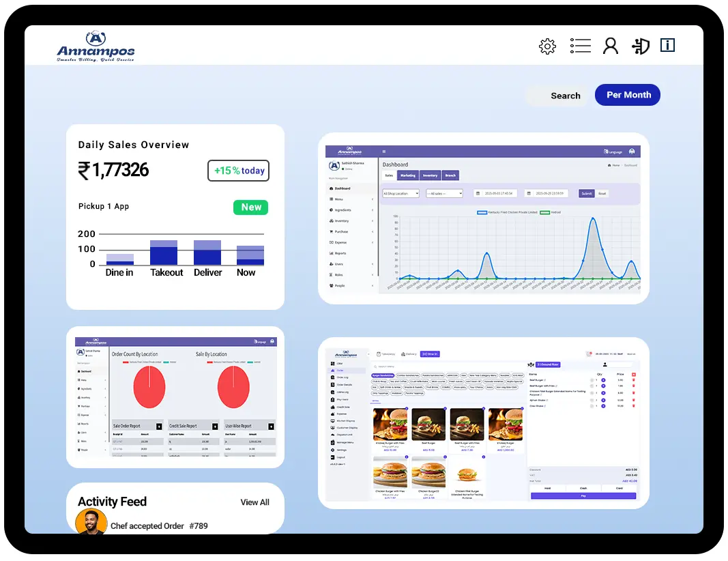Viewport: 728px width, 561px height.
Task: Click the plug integration icon in header
Action: [640, 46]
